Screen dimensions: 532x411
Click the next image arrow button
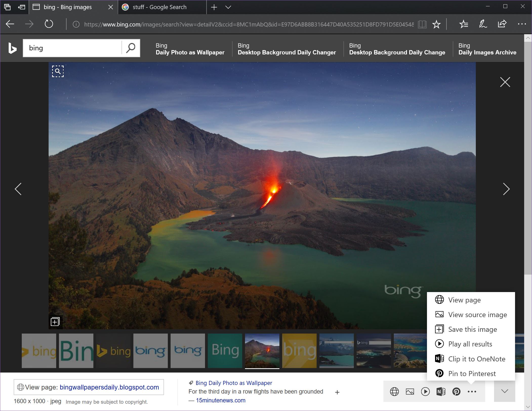(x=507, y=189)
